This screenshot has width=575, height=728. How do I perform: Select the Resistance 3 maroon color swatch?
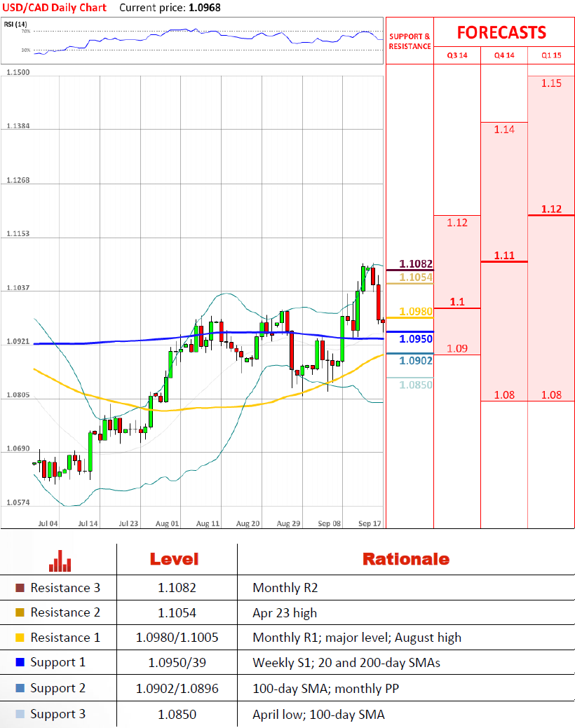20,588
